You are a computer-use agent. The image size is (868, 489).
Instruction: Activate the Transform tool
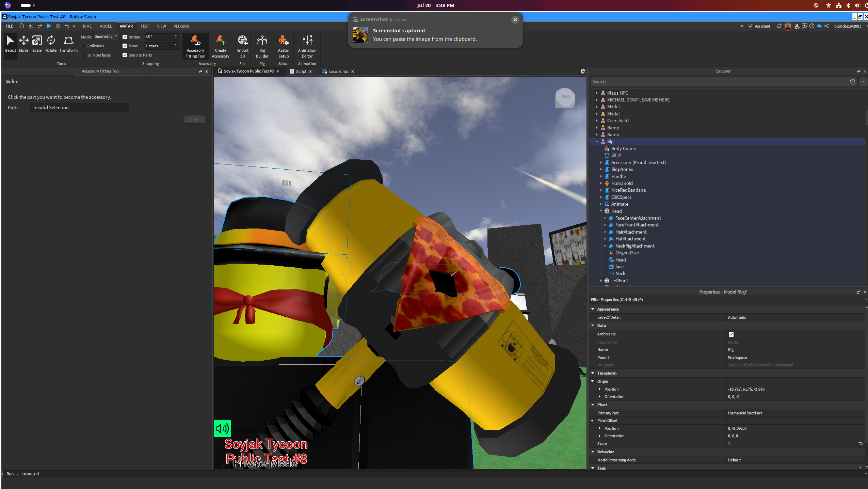68,44
